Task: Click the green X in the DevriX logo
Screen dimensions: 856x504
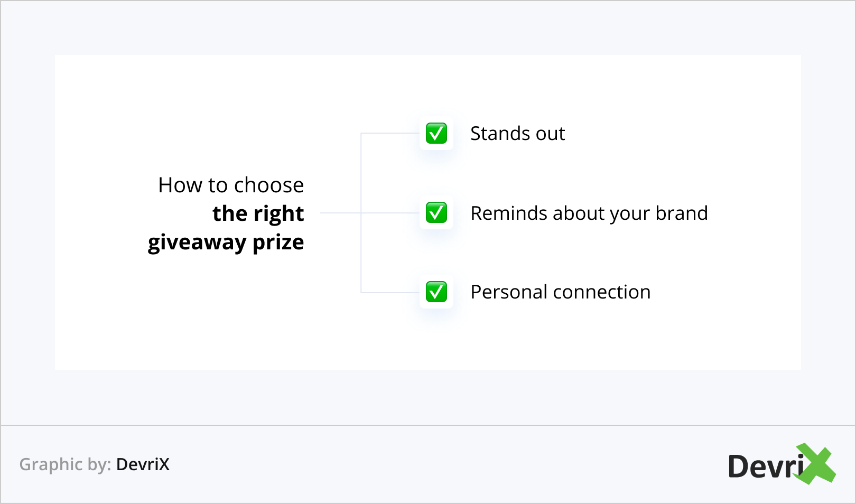Action: coord(816,464)
